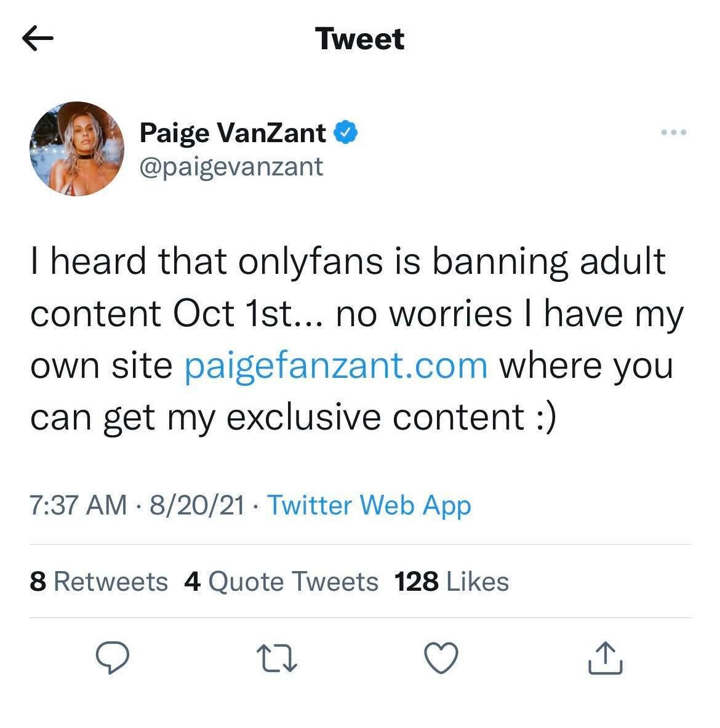
Task: Show the 128 Likes list
Action: (x=452, y=582)
